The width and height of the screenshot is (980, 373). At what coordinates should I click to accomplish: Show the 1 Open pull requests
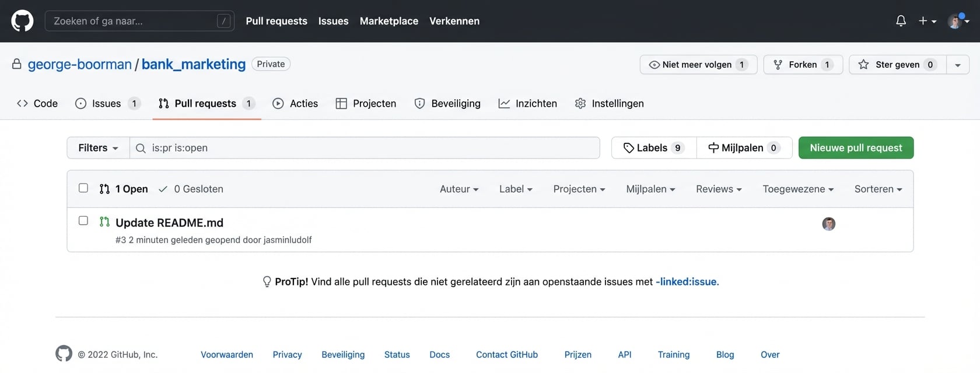[124, 189]
